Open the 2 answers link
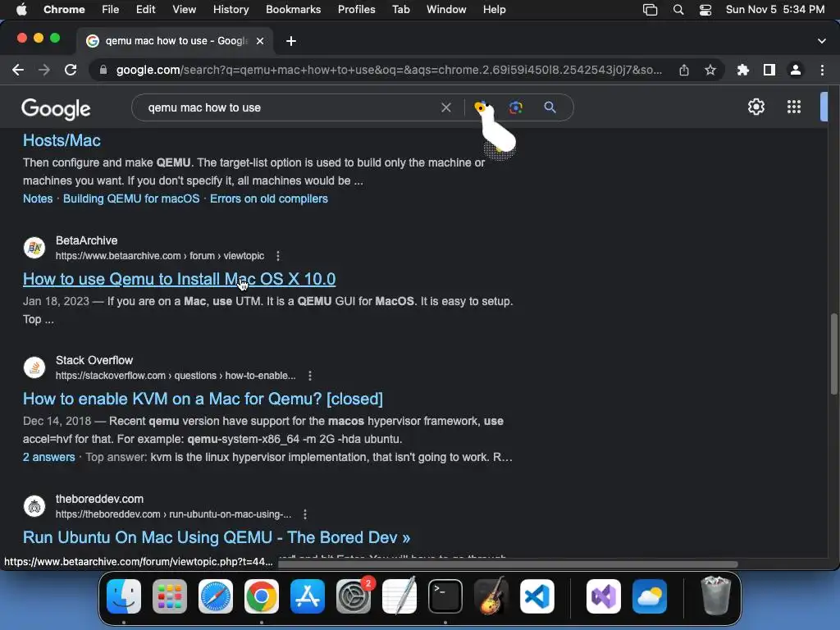The width and height of the screenshot is (840, 630). point(48,458)
